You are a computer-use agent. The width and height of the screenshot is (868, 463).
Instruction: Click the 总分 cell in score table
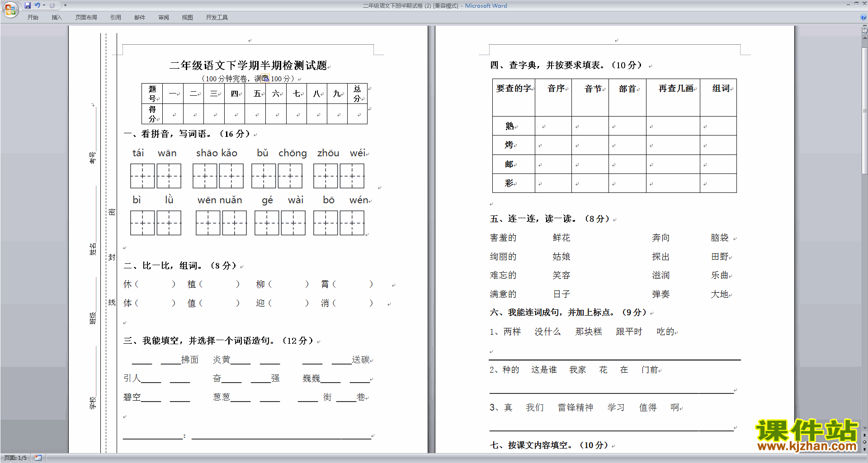click(x=357, y=94)
